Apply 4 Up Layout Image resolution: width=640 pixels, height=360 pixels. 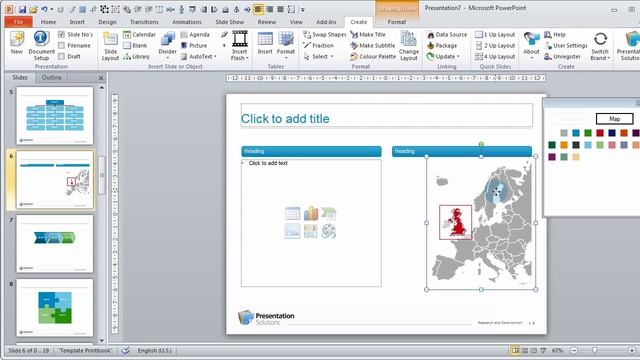click(495, 57)
